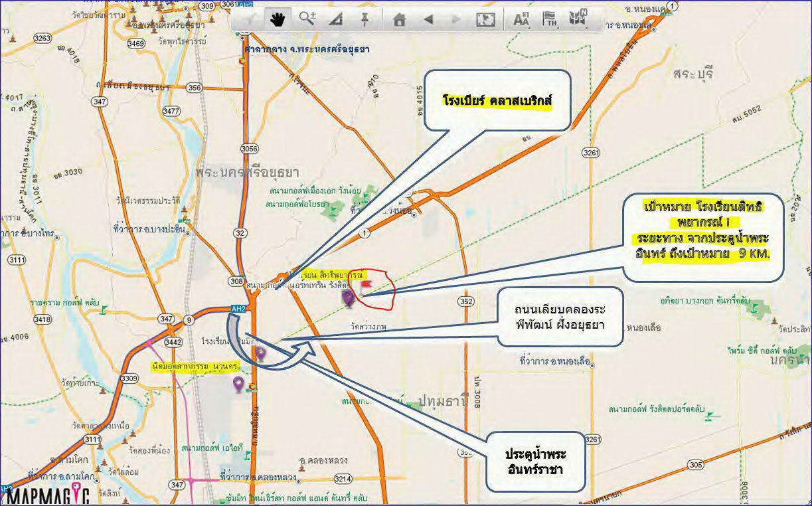Go to the home map view
Image resolution: width=812 pixels, height=506 pixels.
(x=399, y=19)
